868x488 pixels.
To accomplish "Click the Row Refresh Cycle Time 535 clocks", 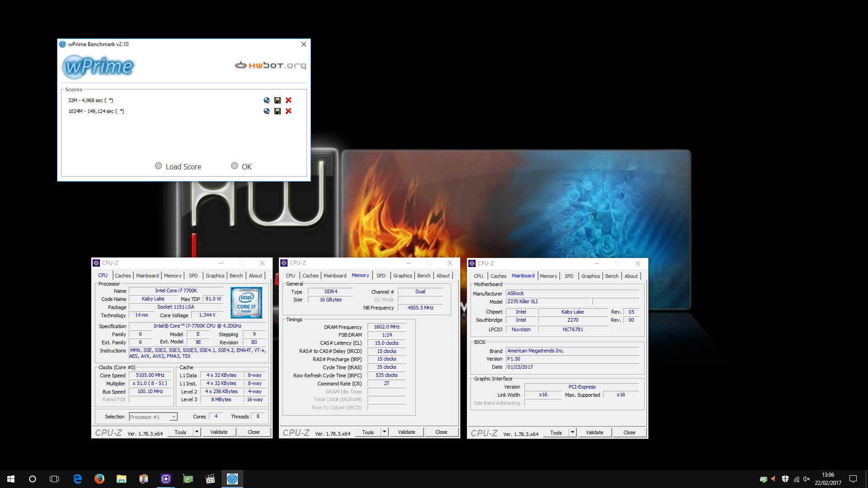I will point(387,375).
